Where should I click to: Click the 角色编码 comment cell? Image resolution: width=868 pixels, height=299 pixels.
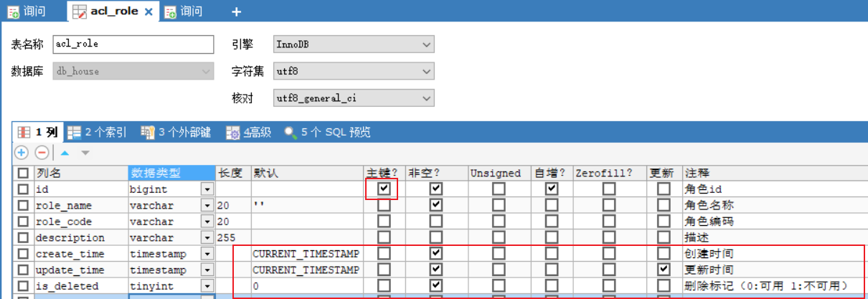(774, 222)
